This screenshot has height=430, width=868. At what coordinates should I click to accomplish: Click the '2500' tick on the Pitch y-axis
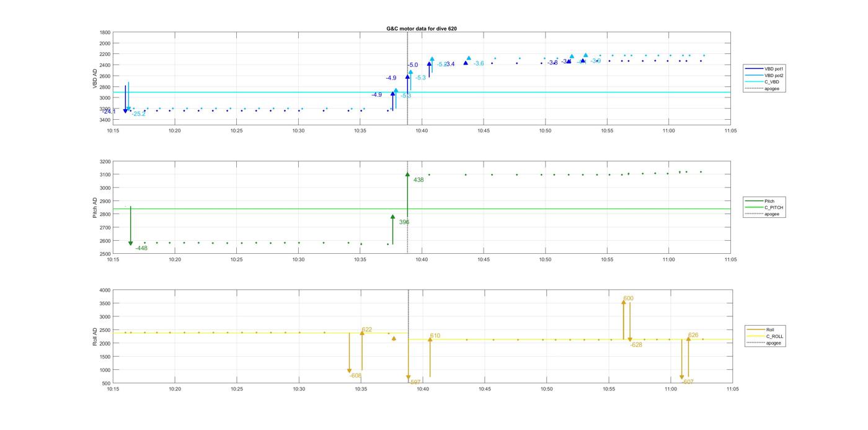point(105,254)
